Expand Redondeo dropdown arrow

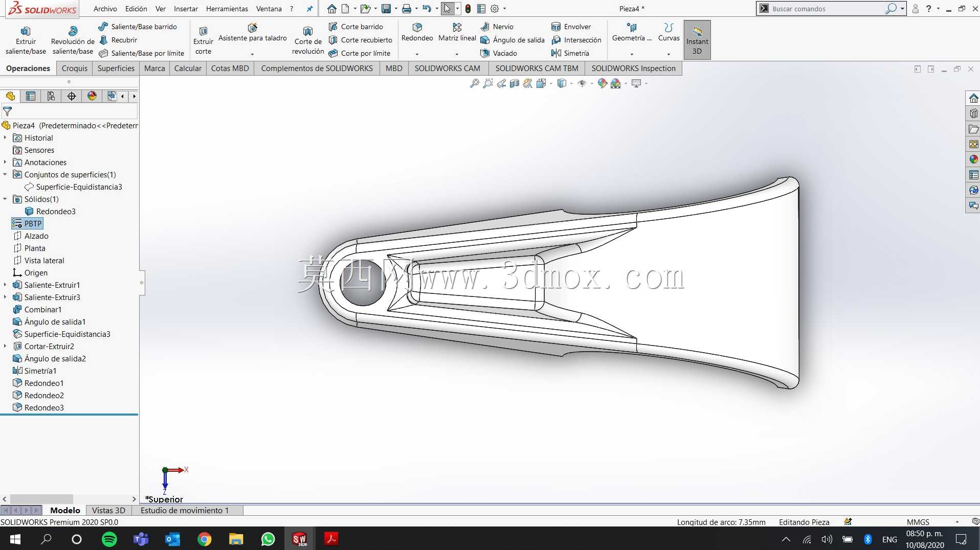[x=417, y=54]
